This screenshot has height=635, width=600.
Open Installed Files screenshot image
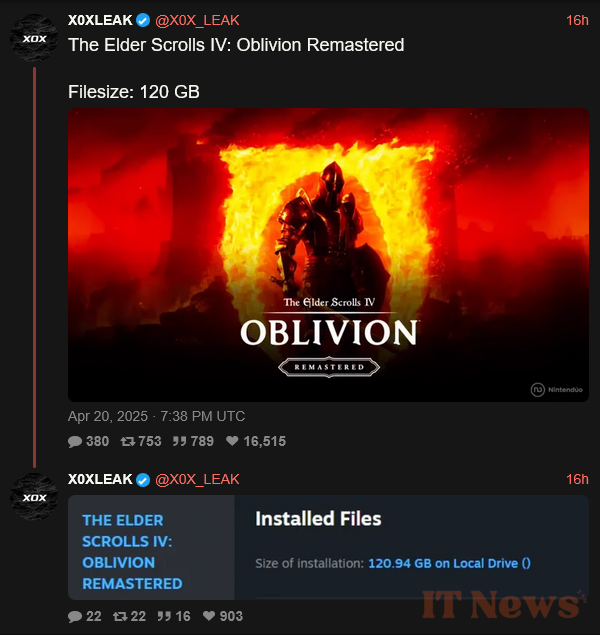[x=328, y=547]
